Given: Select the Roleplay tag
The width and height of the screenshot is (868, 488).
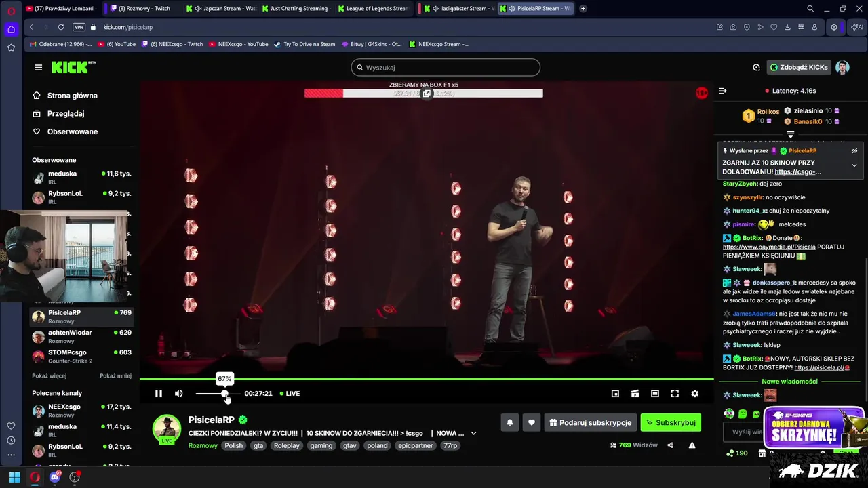Looking at the screenshot, I should [x=287, y=445].
